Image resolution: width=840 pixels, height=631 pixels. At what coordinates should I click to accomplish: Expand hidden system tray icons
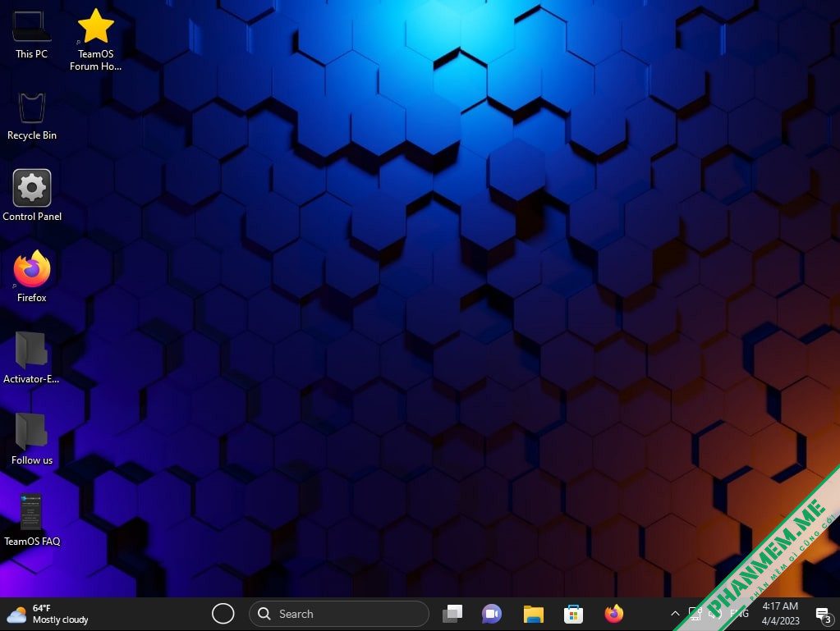point(675,613)
